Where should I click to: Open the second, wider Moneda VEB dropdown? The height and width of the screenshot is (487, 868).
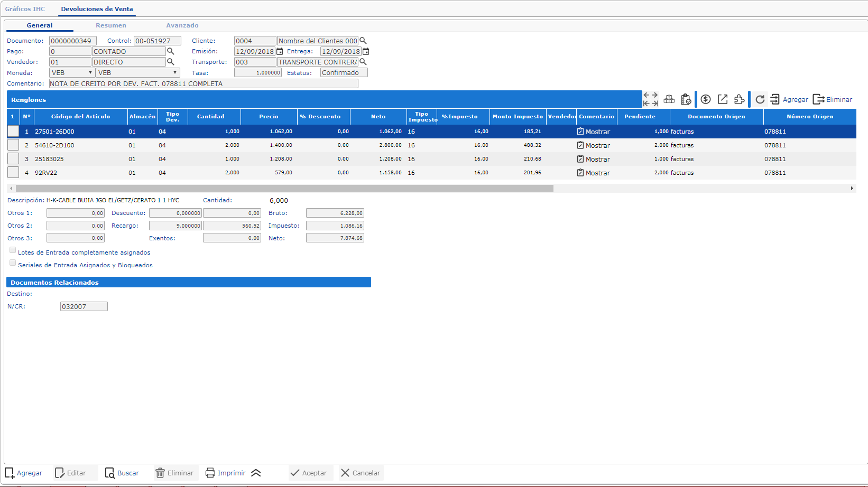point(137,73)
